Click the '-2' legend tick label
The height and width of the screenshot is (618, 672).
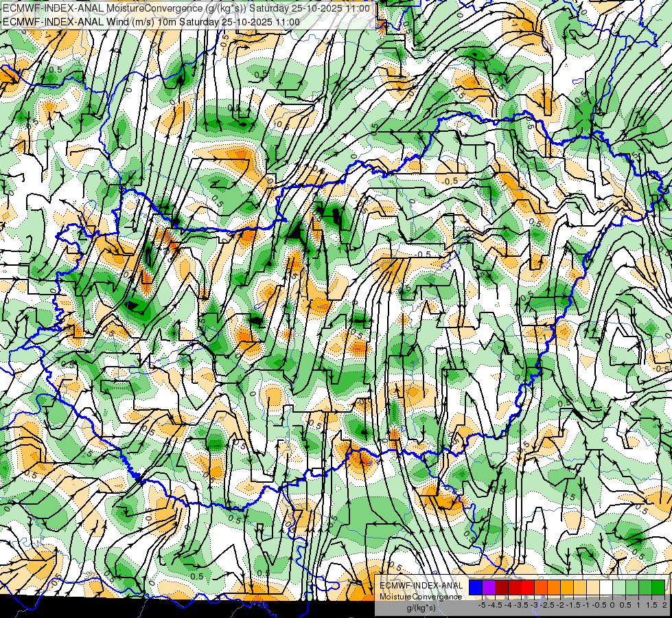(x=560, y=605)
